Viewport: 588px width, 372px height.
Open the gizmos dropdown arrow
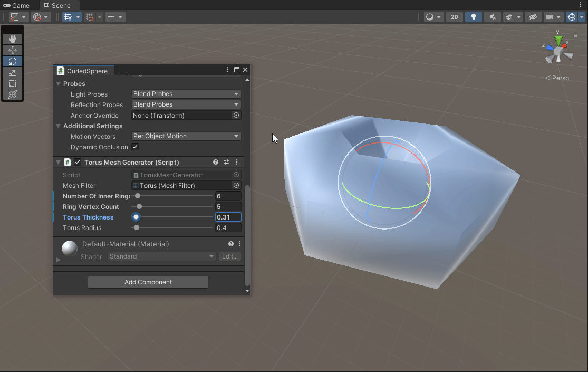click(x=582, y=17)
